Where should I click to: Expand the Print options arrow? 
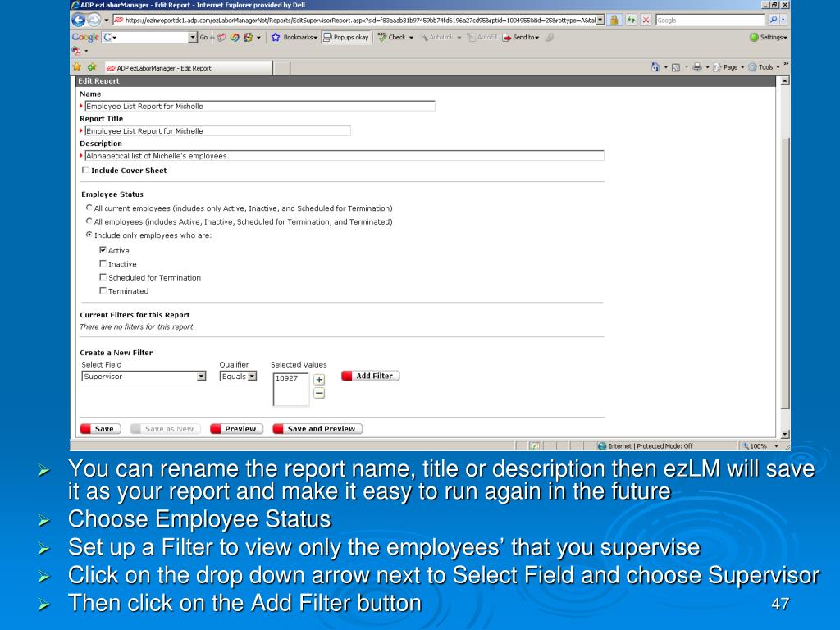[x=707, y=67]
